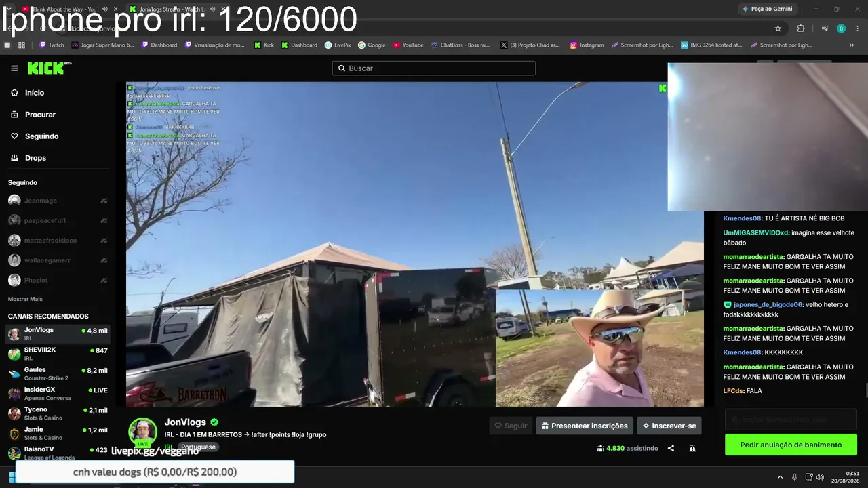
Task: Bookmark this page with the star icon
Action: (x=778, y=28)
